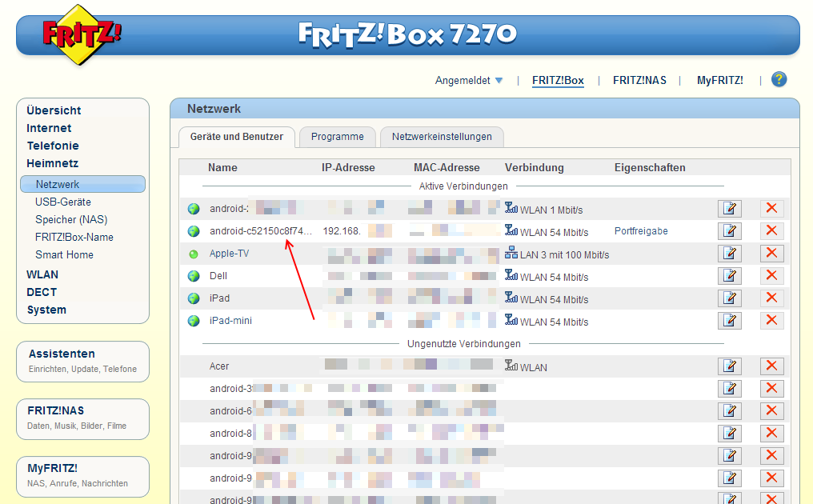
Task: Open the Assistenten sidebar box
Action: [x=83, y=362]
